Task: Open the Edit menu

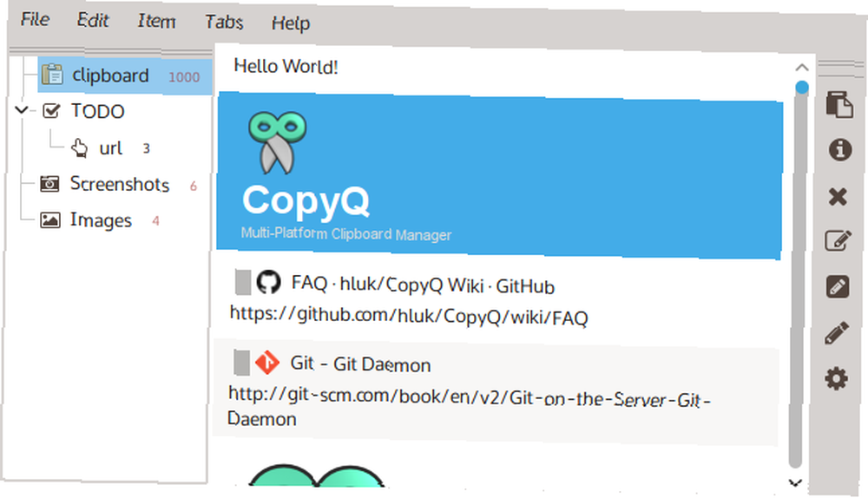Action: (93, 21)
